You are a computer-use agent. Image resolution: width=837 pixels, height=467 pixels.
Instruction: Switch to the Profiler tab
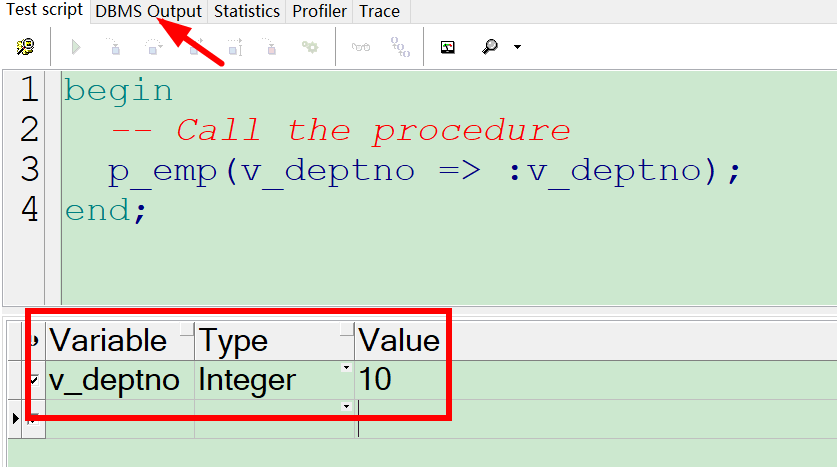(x=319, y=11)
